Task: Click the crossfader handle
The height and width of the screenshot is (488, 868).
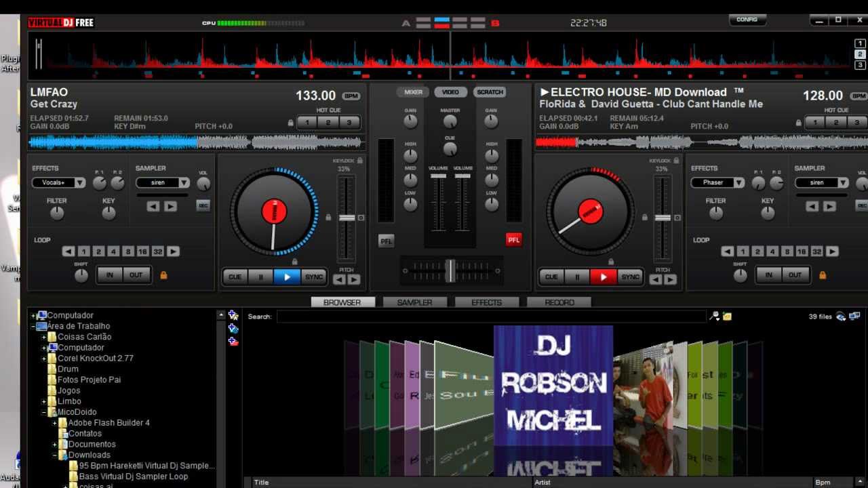Action: point(450,270)
